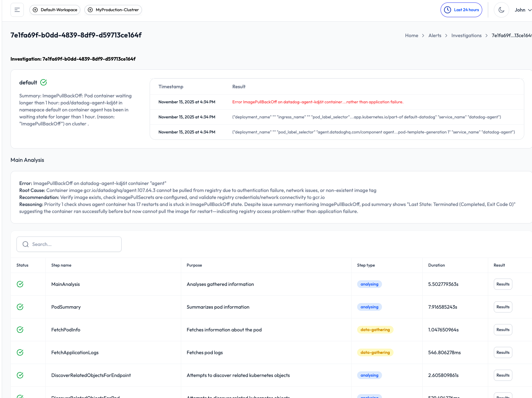The height and width of the screenshot is (398, 532).
Task: Click FetchApplicationLogs success status icon
Action: click(x=20, y=352)
